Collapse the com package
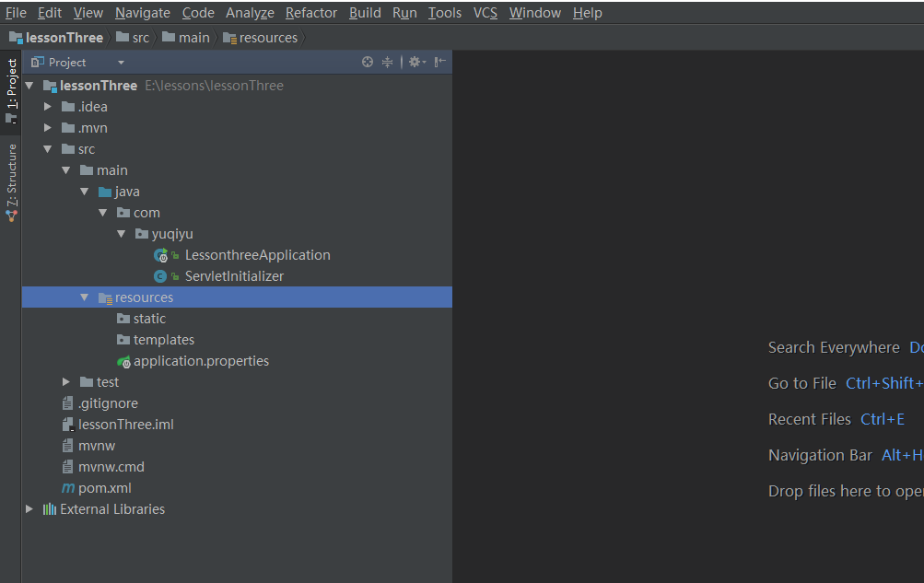This screenshot has height=583, width=924. pyautogui.click(x=102, y=213)
